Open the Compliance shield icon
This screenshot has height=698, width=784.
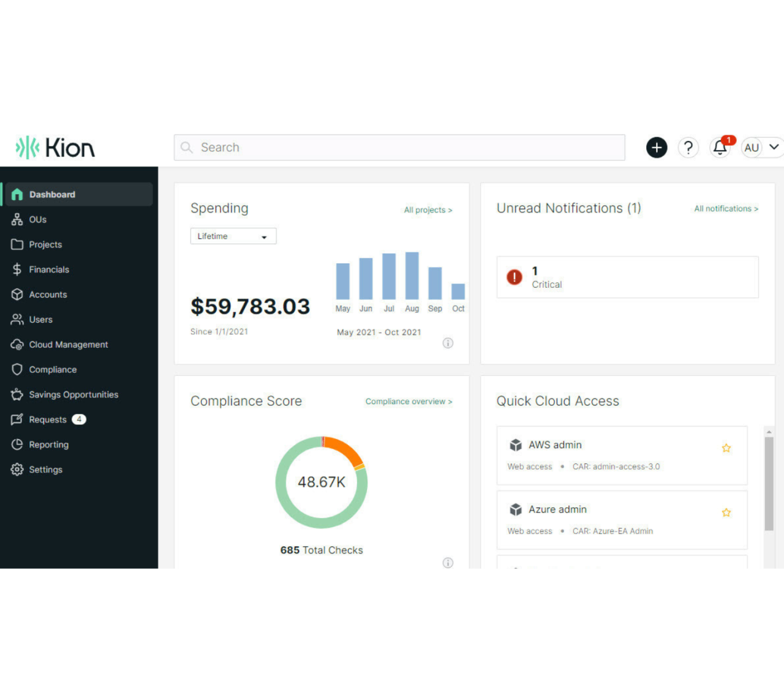point(17,369)
